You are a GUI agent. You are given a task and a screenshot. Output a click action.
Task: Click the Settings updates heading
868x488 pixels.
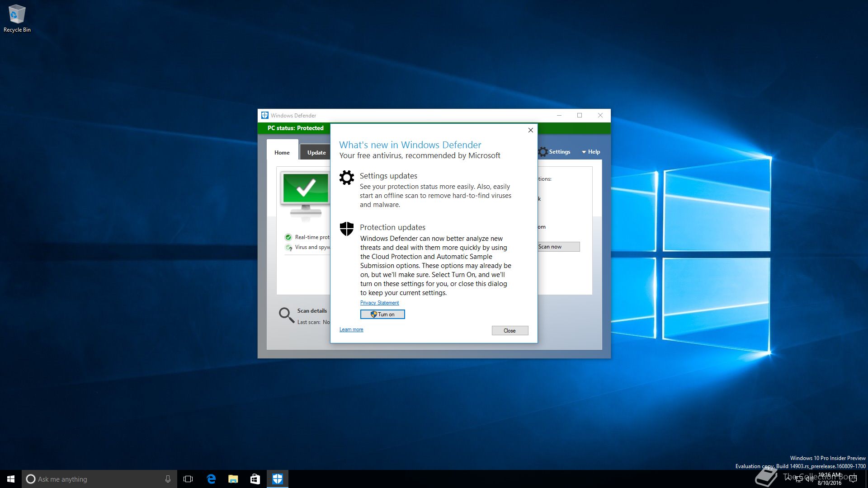point(388,176)
